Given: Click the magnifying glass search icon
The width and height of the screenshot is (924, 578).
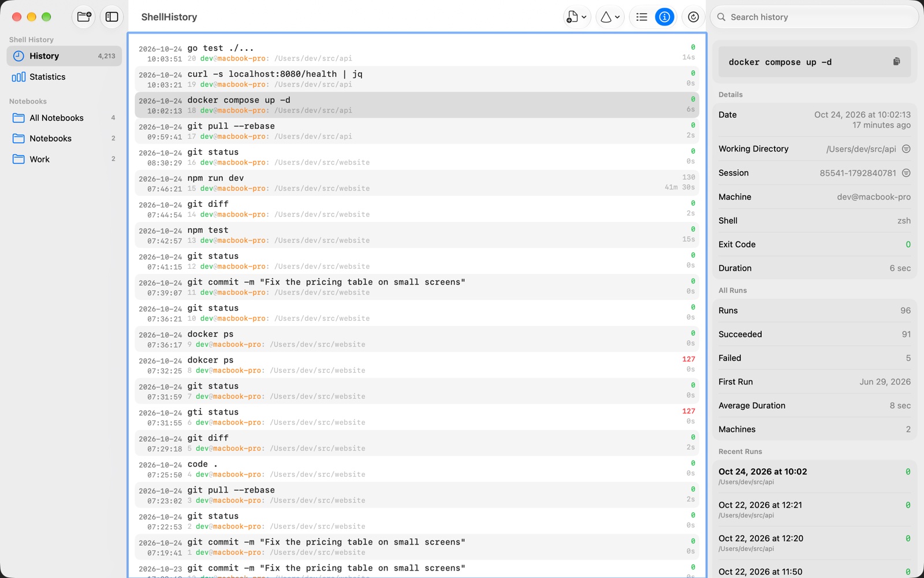Looking at the screenshot, I should pyautogui.click(x=721, y=17).
